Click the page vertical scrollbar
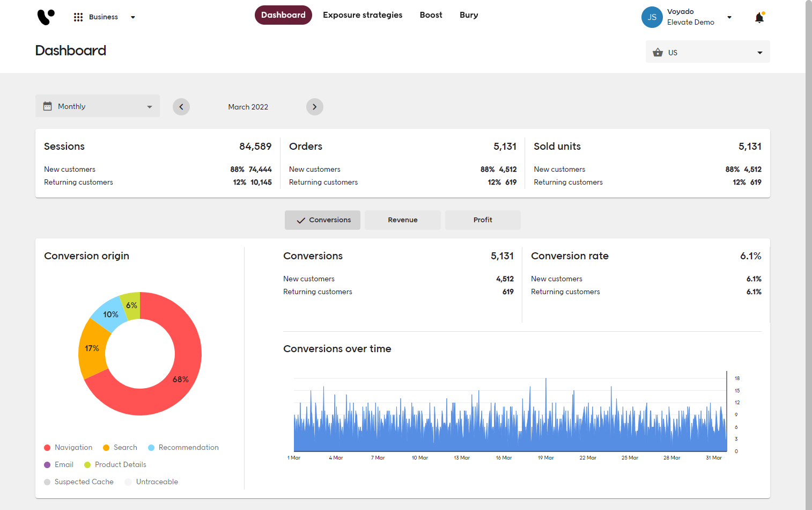The height and width of the screenshot is (510, 812). (x=809, y=255)
